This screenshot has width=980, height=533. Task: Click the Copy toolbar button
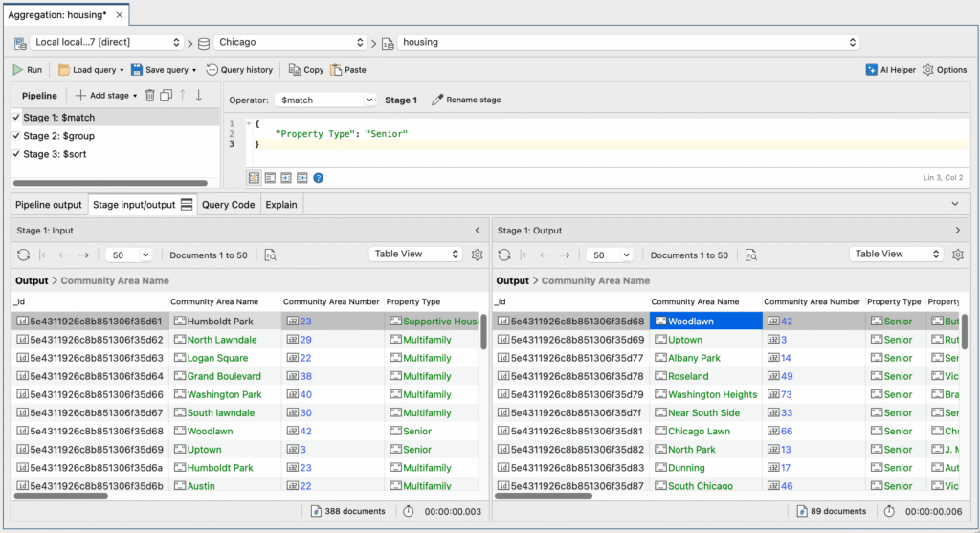[306, 70]
